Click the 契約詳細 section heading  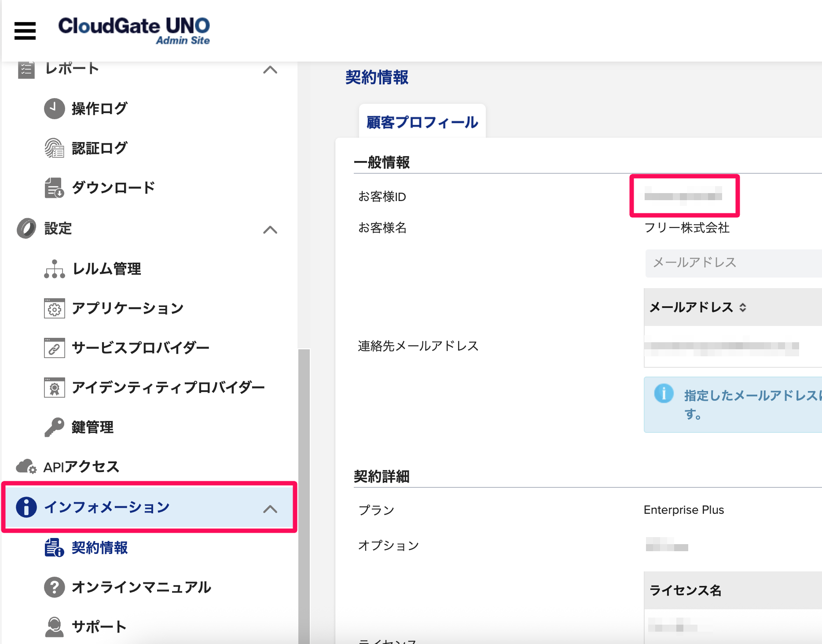[x=382, y=476]
